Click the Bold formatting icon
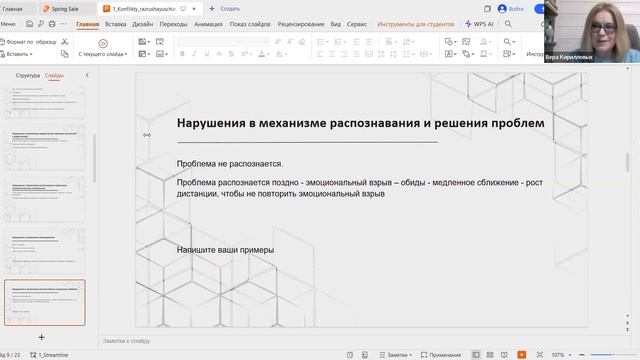 (182, 54)
